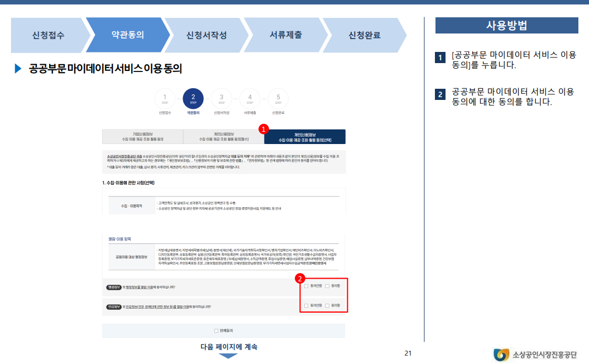Jump to the 신청완료 banner arrow

tap(365, 35)
